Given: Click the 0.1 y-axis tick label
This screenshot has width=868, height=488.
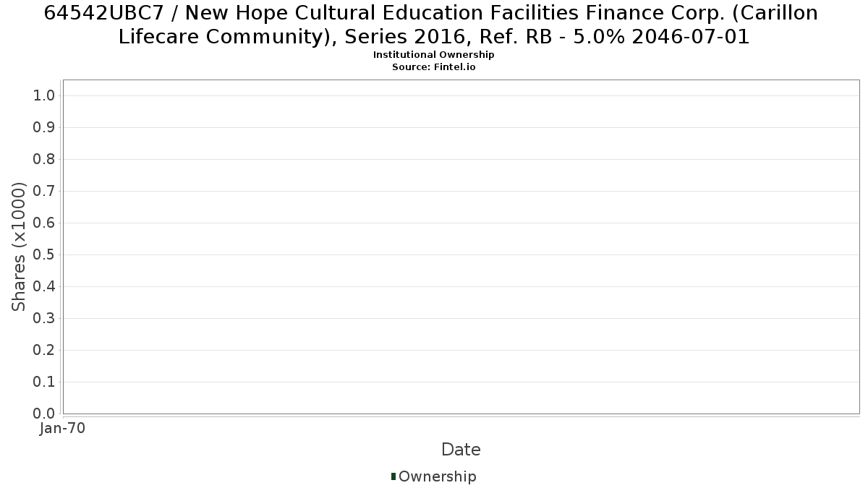Looking at the screenshot, I should [x=45, y=382].
